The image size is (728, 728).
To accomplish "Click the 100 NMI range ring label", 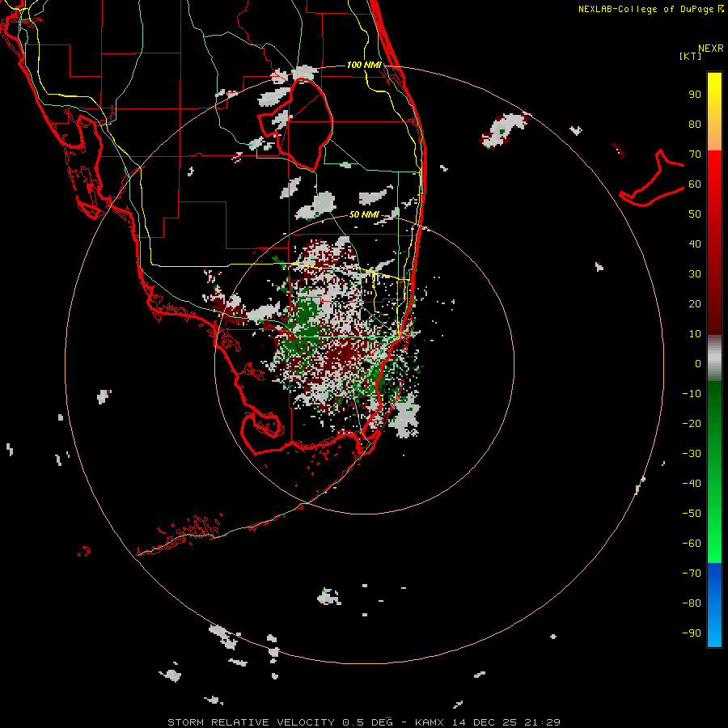I will coord(364,65).
